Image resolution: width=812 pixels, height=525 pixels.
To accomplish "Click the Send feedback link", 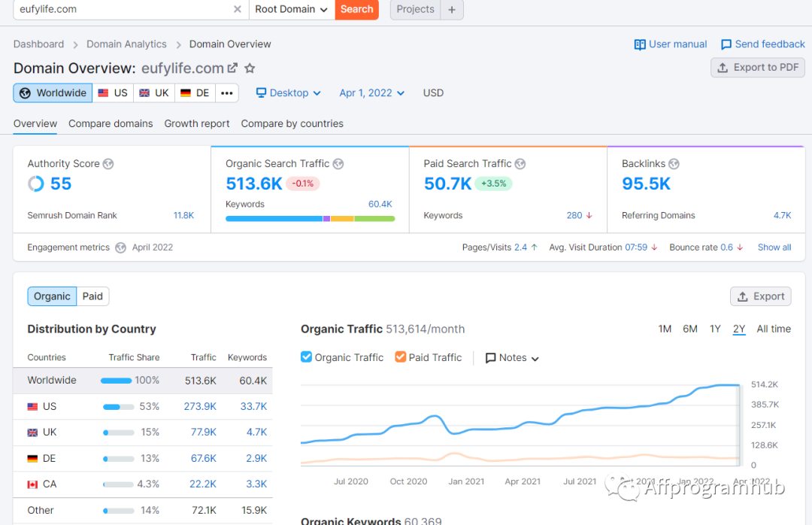I will point(763,44).
